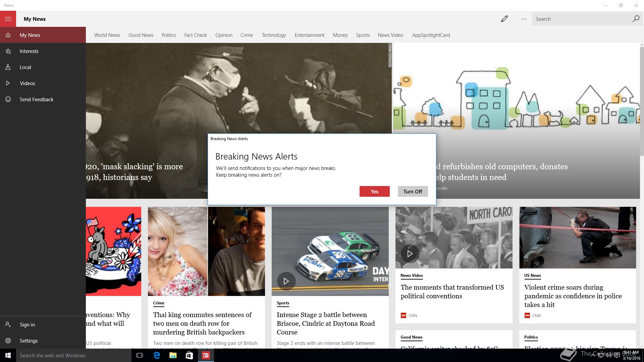Screen dimensions: 644x362
Task: Launch Microsoft Edge from the taskbar
Action: click(157, 355)
